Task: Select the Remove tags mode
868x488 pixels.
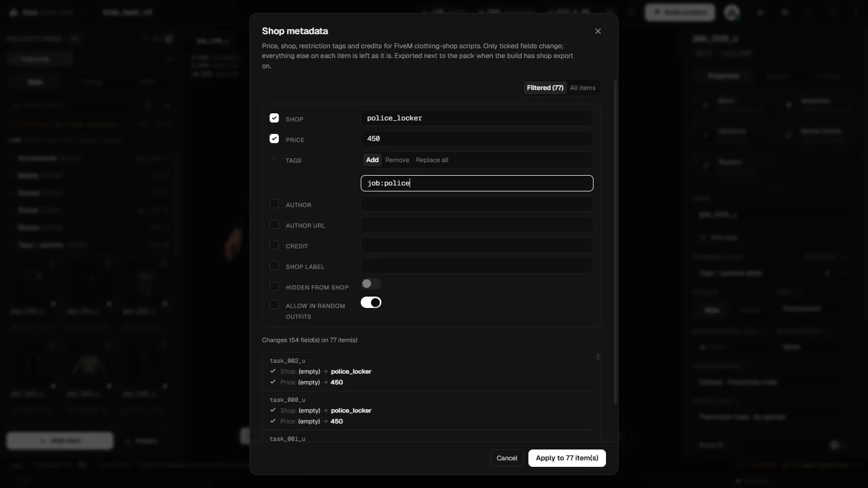Action: pyautogui.click(x=397, y=160)
